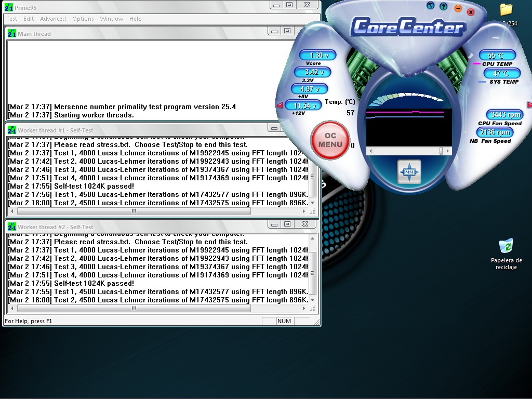This screenshot has width=532, height=399.
Task: Open the Edit menu in Prime95
Action: coord(29,19)
